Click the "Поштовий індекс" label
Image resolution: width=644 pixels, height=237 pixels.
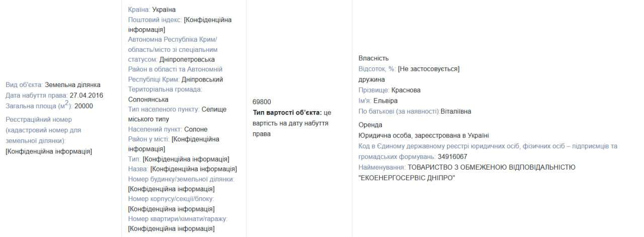click(155, 20)
